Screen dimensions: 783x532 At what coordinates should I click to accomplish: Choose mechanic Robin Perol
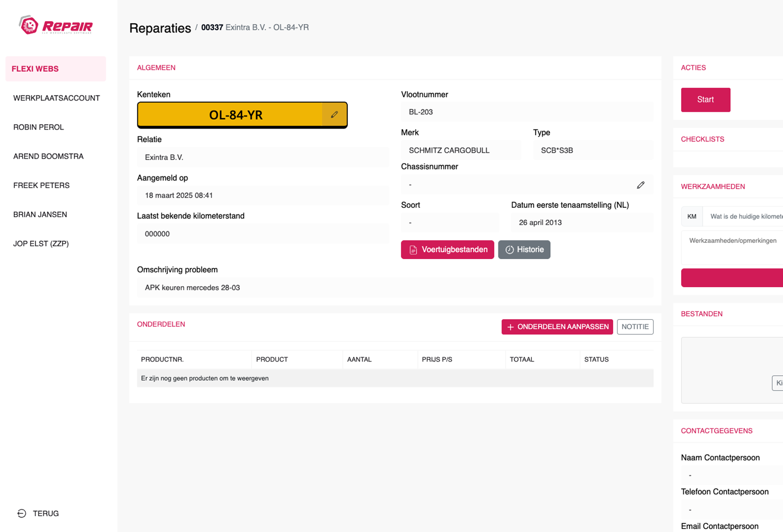click(x=38, y=127)
